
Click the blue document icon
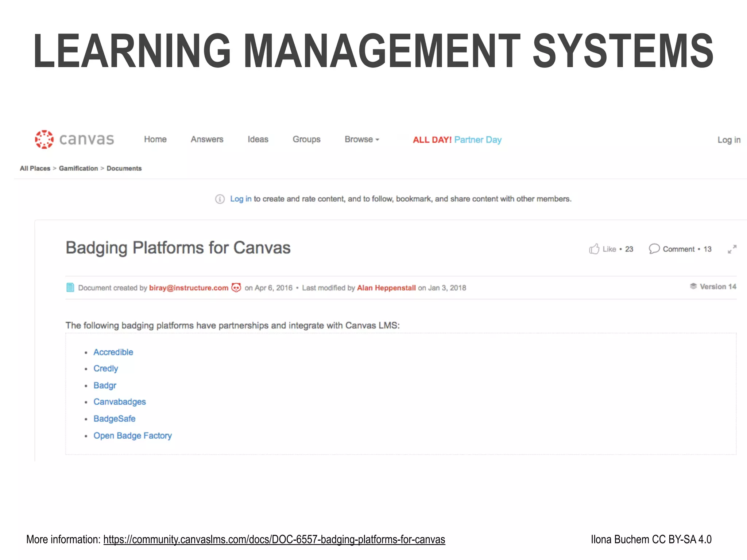[70, 287]
